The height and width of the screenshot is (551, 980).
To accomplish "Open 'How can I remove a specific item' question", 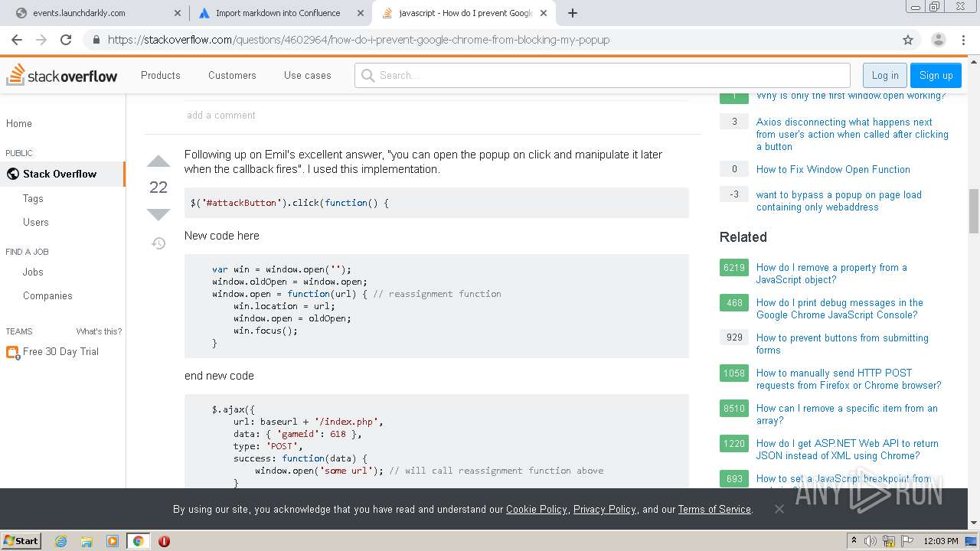I will point(847,414).
